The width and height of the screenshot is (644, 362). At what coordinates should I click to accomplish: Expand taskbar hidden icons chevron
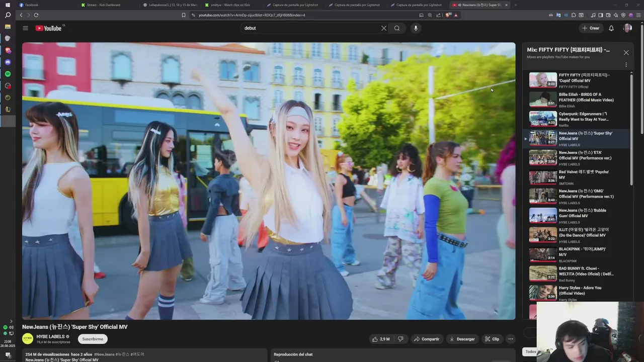click(x=11, y=321)
